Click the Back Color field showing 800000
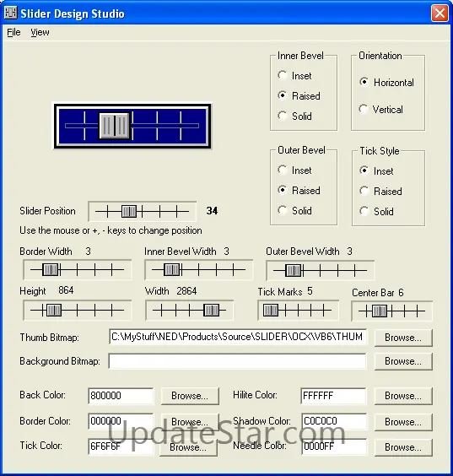The height and width of the screenshot is (476, 453). coord(121,396)
